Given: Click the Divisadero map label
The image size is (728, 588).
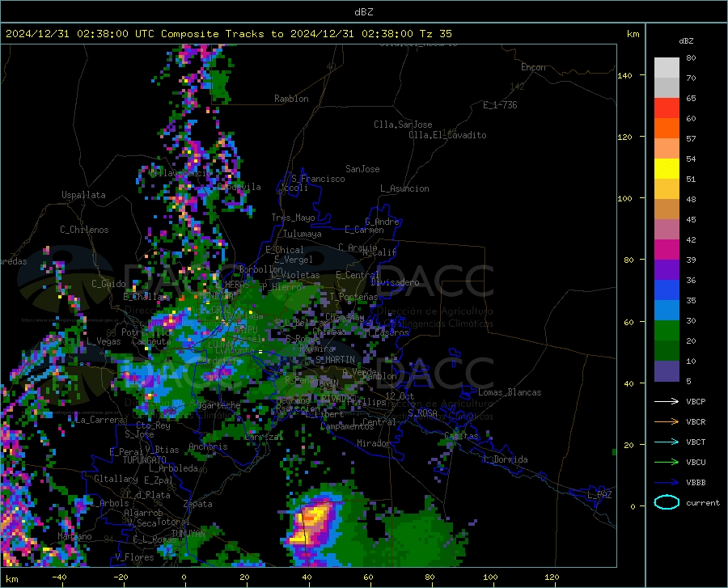Looking at the screenshot, I should click(x=395, y=282).
